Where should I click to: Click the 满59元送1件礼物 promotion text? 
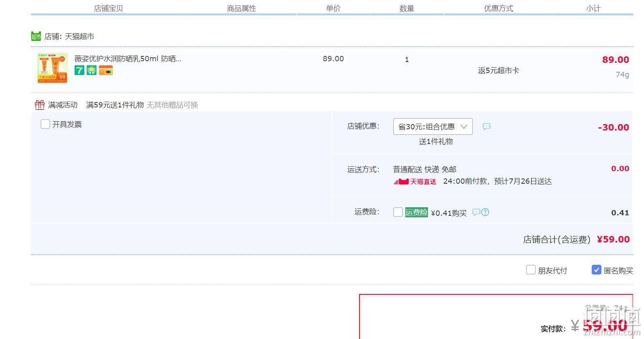(115, 105)
